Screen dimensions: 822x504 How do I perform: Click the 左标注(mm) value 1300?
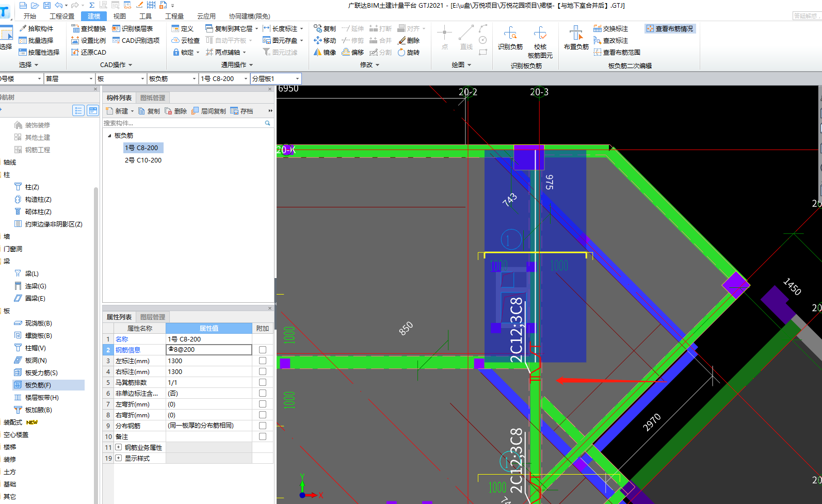[x=209, y=361]
